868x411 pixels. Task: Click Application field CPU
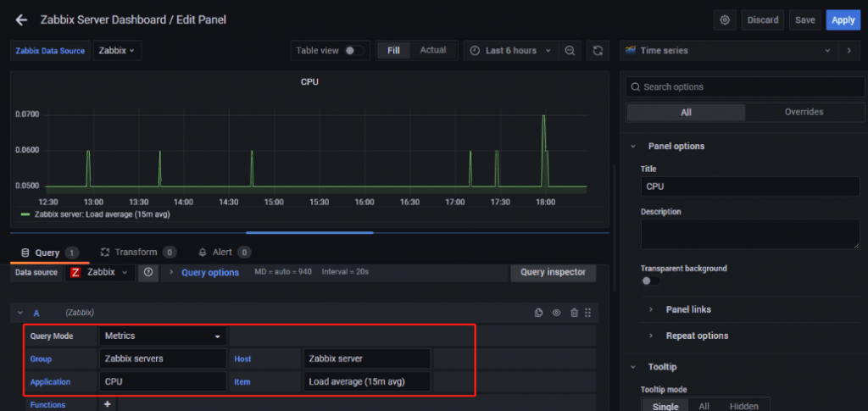[x=163, y=381]
